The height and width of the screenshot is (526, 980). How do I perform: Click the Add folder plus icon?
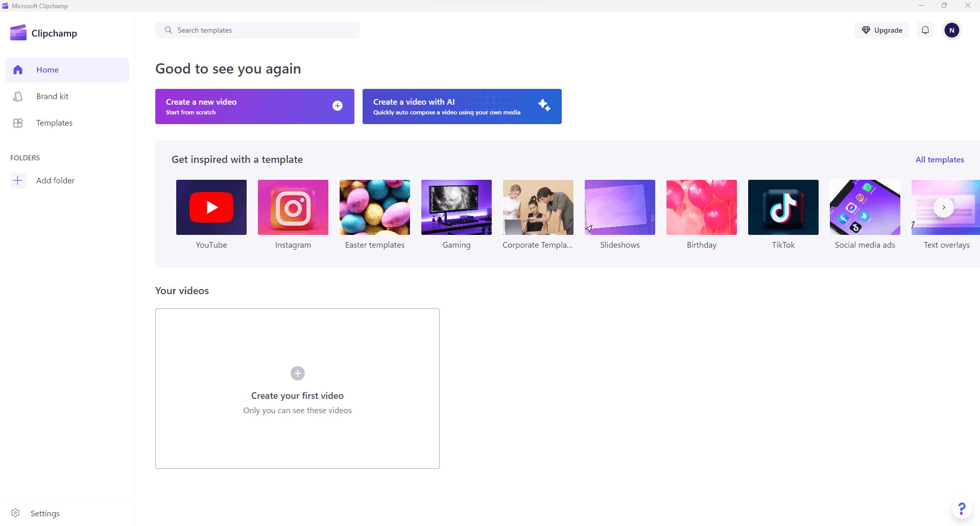coord(18,181)
